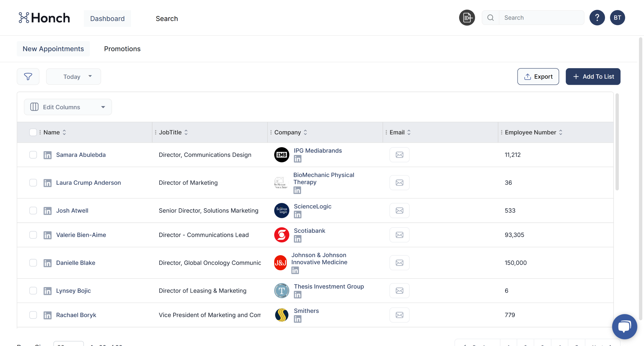Image resolution: width=644 pixels, height=346 pixels.
Task: Tick the checkbox beside Danielle Blake
Action: point(33,263)
